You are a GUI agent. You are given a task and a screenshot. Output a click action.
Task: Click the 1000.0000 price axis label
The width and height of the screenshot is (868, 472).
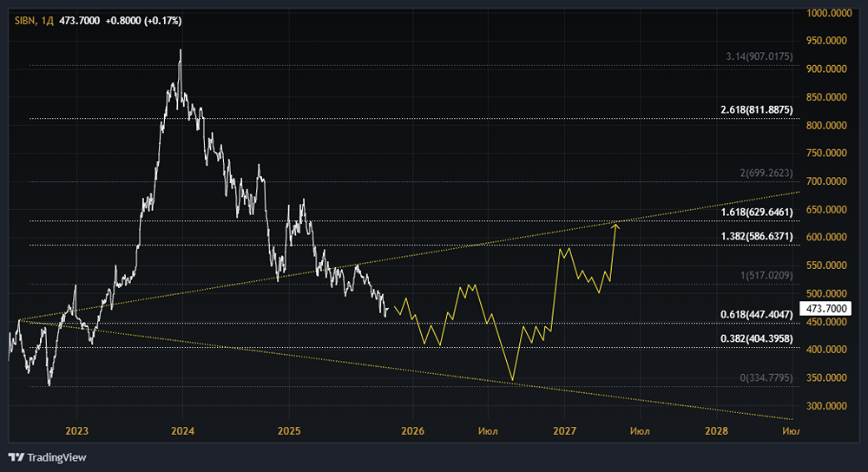pos(829,13)
